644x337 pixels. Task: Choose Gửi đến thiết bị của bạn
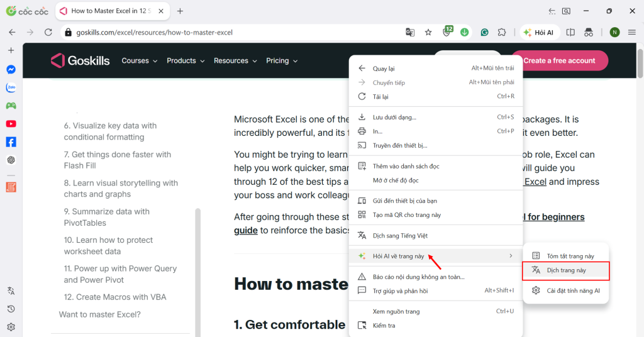pos(436,201)
